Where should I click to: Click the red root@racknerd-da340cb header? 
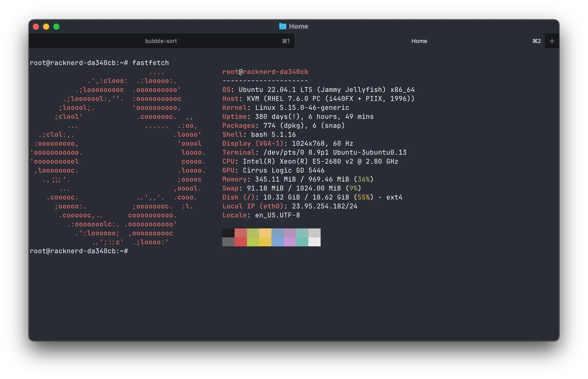pos(265,72)
